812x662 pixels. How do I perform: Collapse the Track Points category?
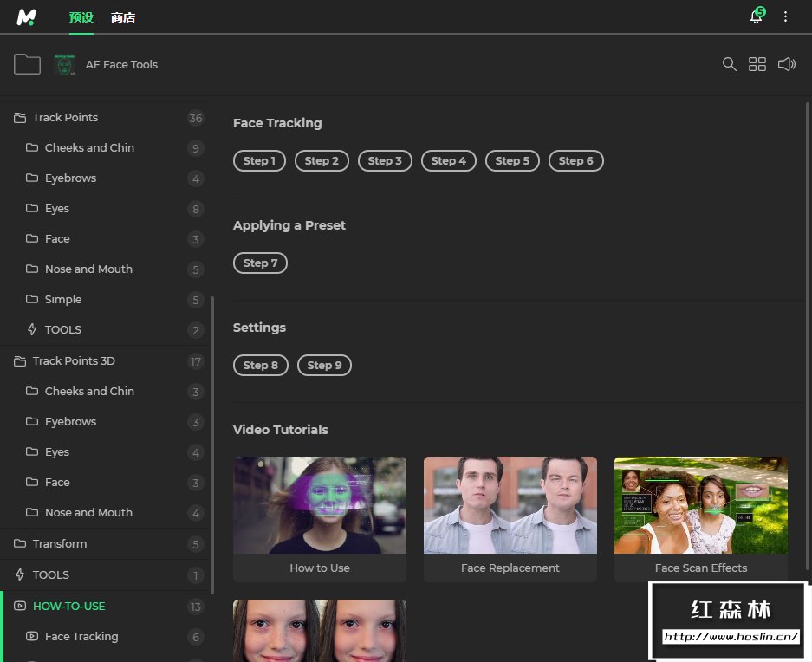coord(105,118)
